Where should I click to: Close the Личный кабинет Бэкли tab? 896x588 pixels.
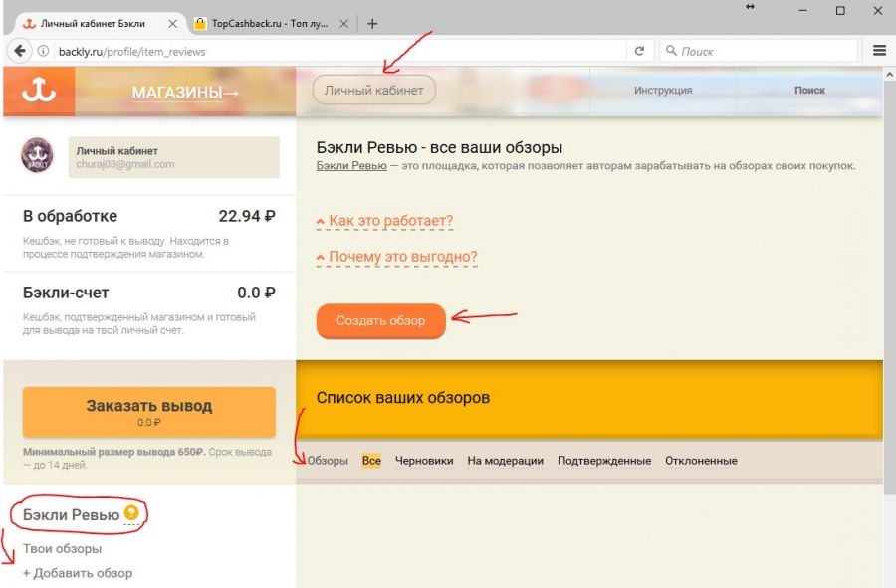(172, 24)
